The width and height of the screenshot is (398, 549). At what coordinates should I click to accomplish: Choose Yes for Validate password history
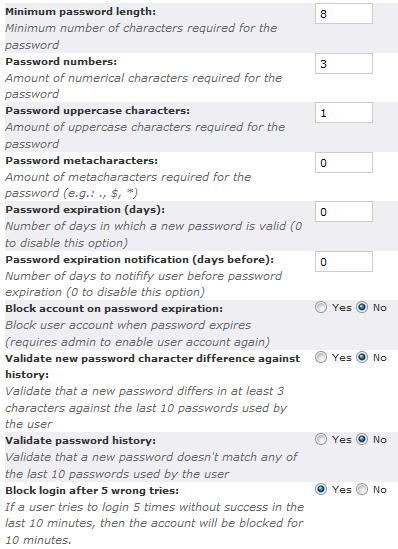point(321,439)
